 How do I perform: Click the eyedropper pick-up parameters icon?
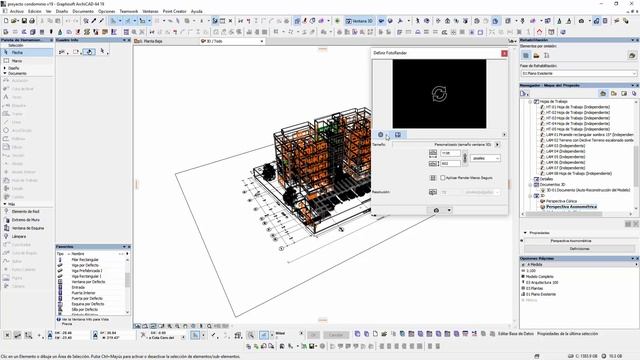tap(93, 20)
